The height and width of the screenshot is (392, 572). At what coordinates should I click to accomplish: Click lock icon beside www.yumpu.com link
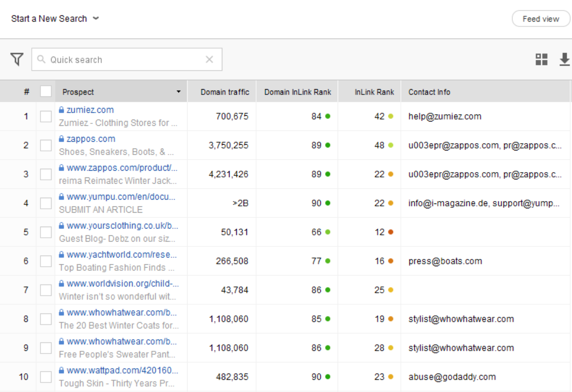click(x=61, y=197)
